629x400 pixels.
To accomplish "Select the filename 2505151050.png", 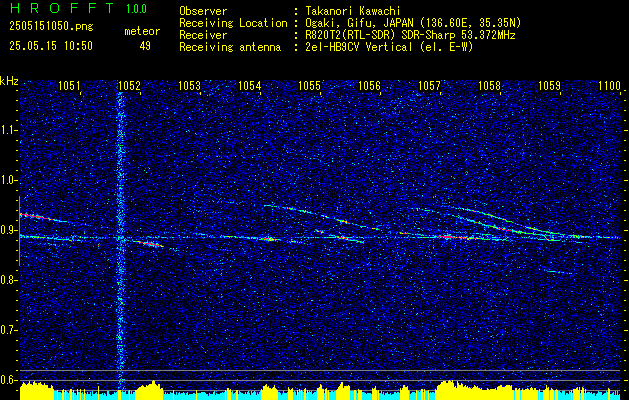I will click(51, 27).
